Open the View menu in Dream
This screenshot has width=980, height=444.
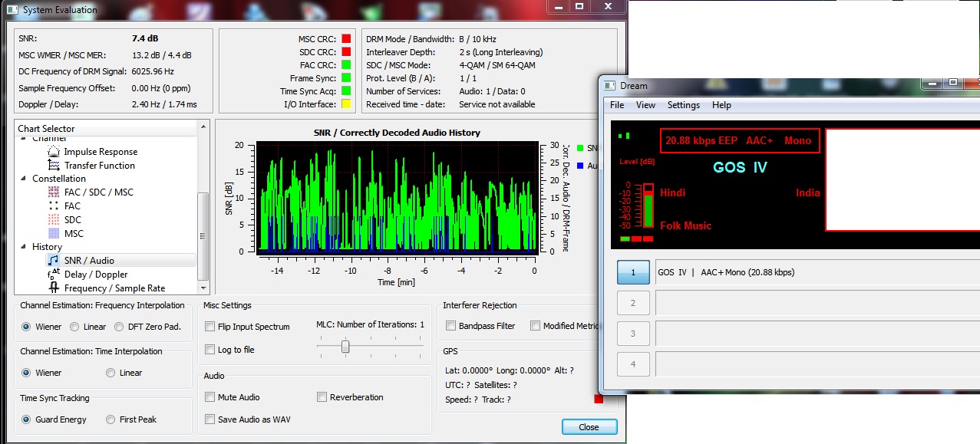[645, 105]
